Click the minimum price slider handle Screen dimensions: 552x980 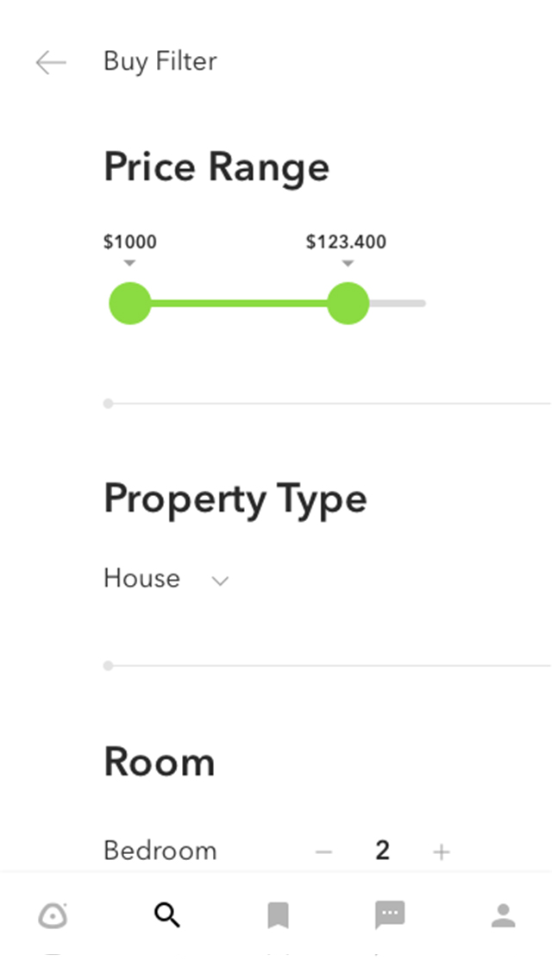130,303
